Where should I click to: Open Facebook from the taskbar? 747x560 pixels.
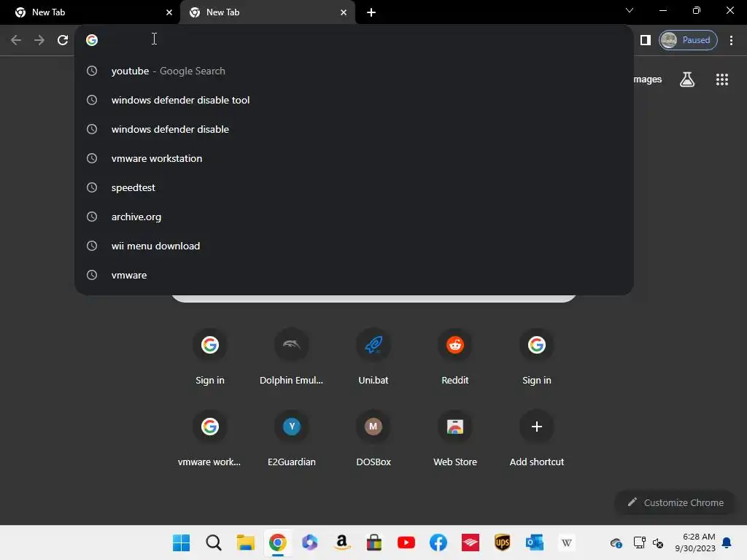438,542
